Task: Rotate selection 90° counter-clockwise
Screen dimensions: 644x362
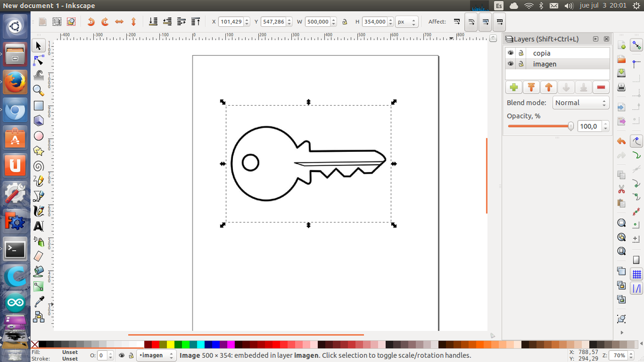Action: 91,22
